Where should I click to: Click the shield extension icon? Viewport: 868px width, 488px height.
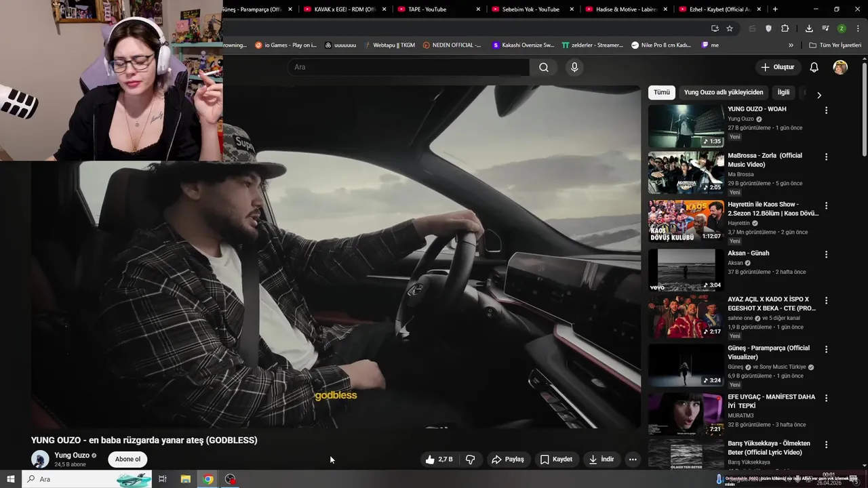coord(768,28)
